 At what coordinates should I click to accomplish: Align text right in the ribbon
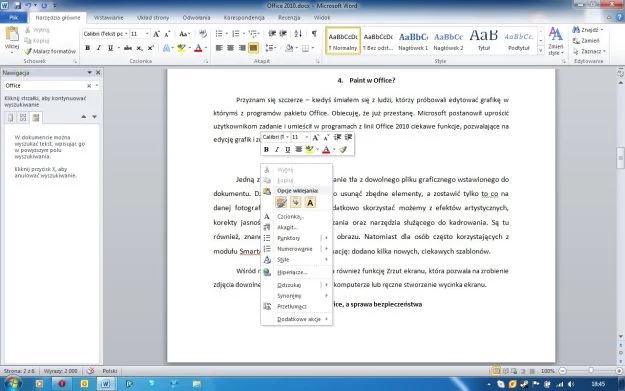tap(242, 48)
